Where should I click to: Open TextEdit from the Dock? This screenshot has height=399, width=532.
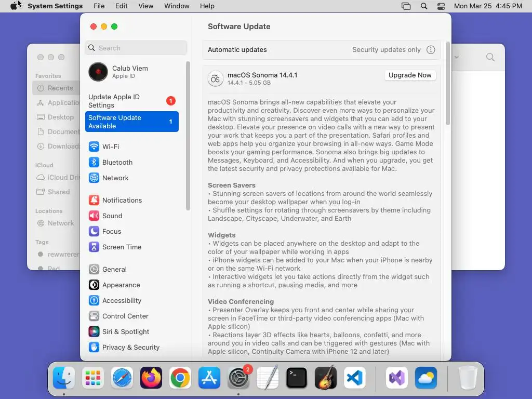pyautogui.click(x=268, y=378)
